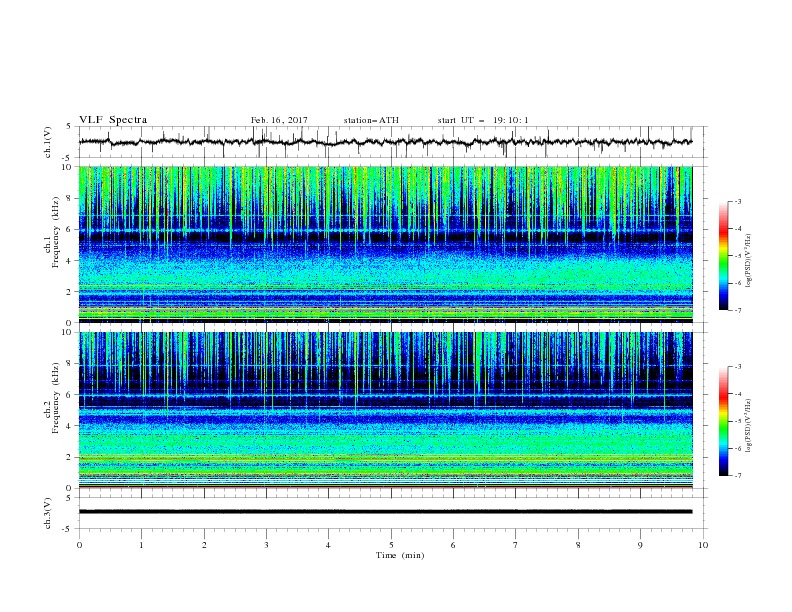Click the ch.2 color bar "log(PSD)" label
Screen dimensions: 792x612
click(749, 425)
